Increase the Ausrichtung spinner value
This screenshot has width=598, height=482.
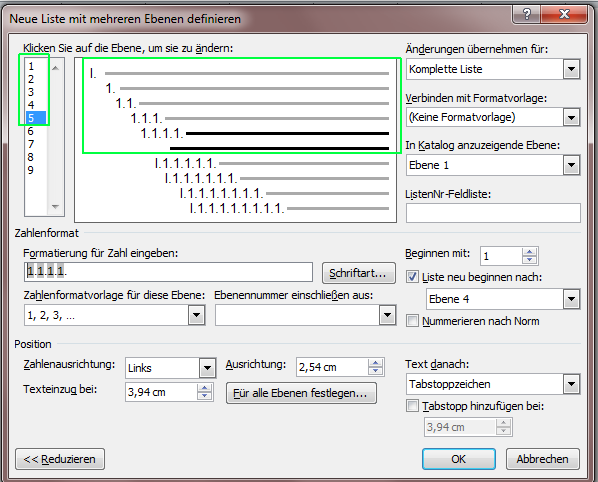click(376, 363)
